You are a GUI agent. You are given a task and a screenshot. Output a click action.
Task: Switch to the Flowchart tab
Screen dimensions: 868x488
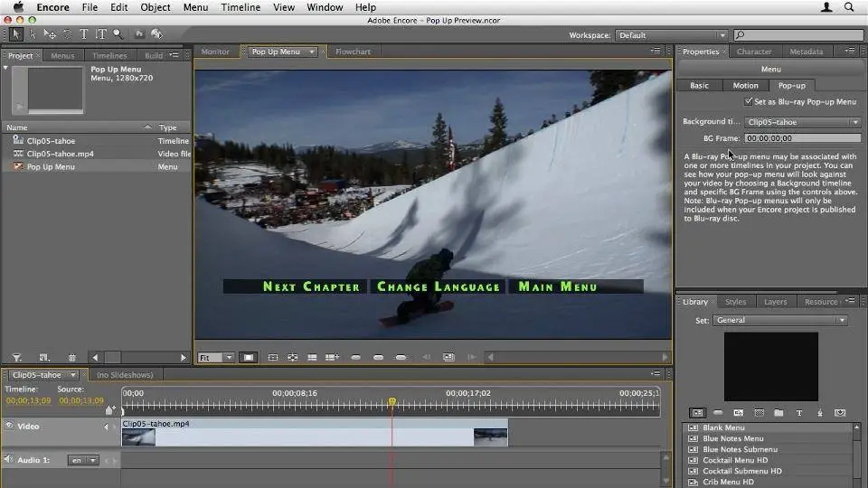click(x=353, y=52)
